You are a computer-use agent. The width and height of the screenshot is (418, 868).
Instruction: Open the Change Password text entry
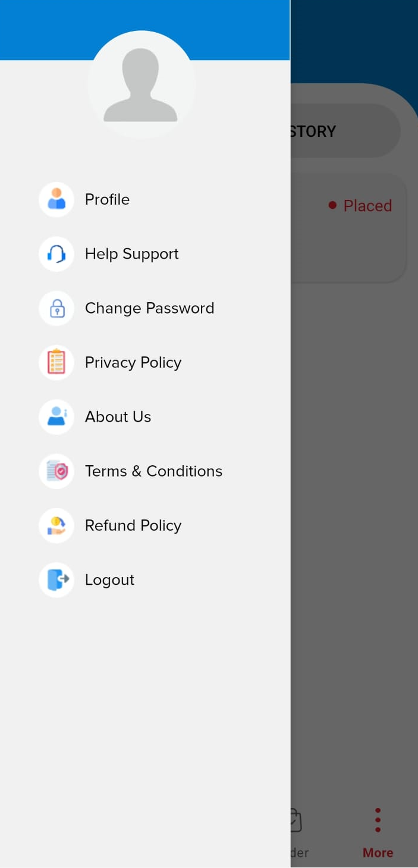[x=149, y=308]
